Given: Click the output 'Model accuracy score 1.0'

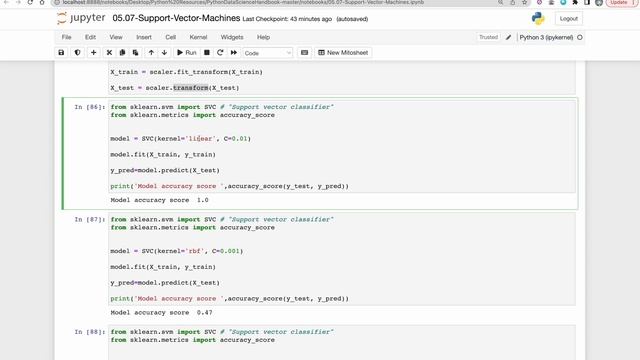Looking at the screenshot, I should [x=159, y=200].
